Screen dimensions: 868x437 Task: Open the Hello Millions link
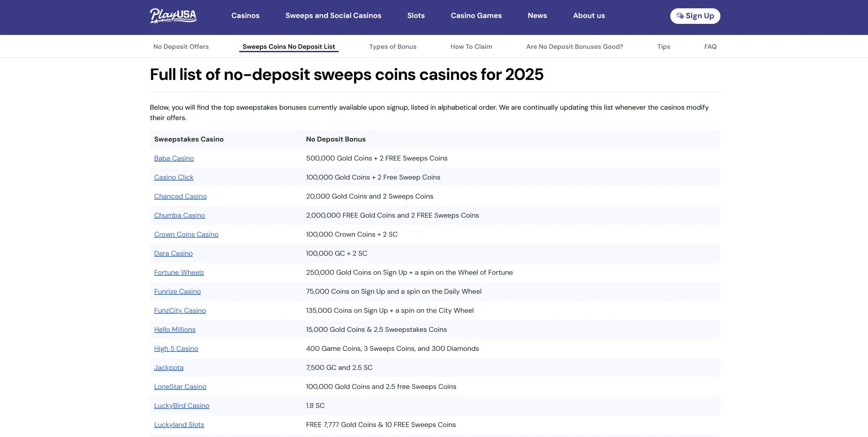pos(175,329)
